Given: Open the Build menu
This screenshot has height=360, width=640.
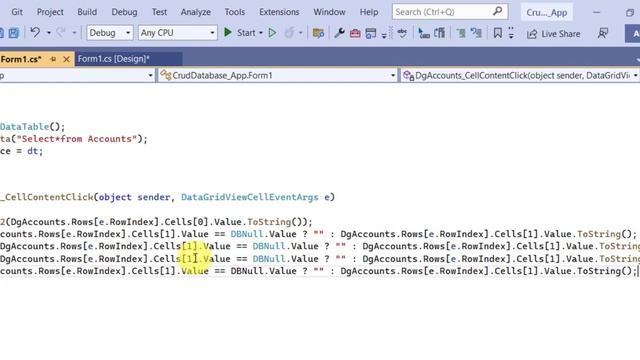Looking at the screenshot, I should click(x=87, y=12).
